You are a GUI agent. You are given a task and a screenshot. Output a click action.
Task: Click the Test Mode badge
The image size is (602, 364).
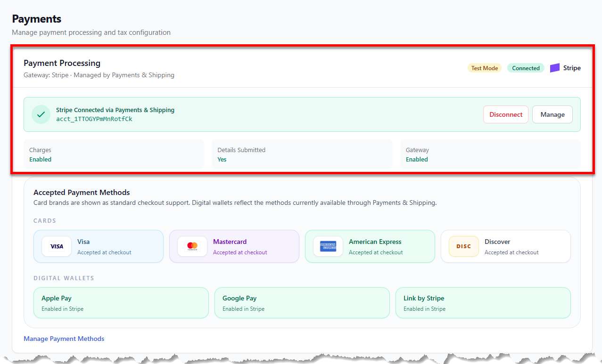[485, 68]
